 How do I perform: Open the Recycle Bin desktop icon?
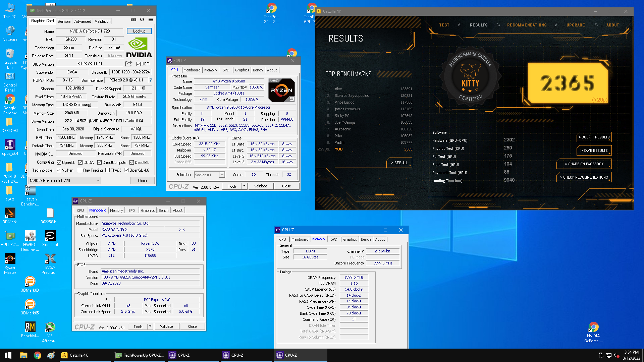tap(10, 59)
